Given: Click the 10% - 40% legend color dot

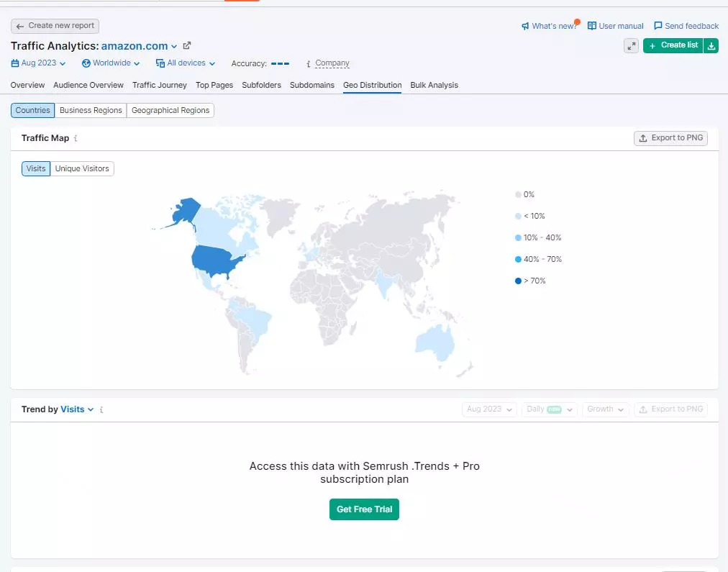Looking at the screenshot, I should click(x=518, y=237).
